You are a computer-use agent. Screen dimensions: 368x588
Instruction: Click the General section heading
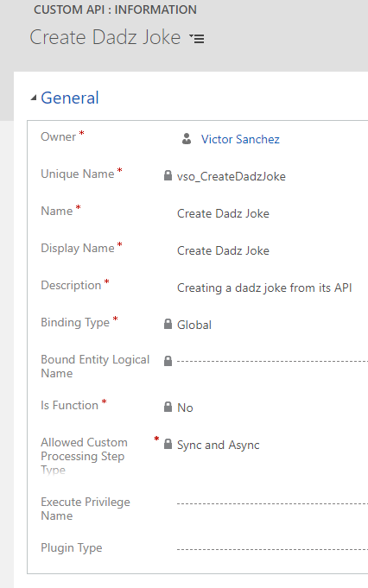coord(70,98)
